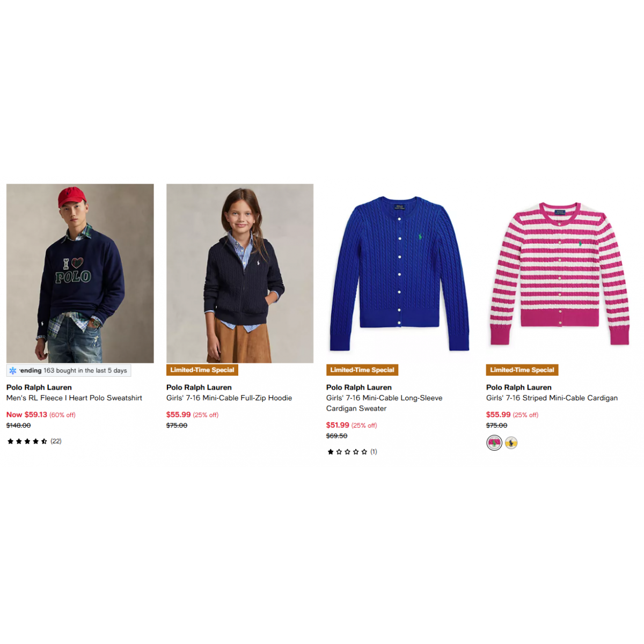
Task: Click the Now $59.13 sale price
Action: (x=27, y=414)
